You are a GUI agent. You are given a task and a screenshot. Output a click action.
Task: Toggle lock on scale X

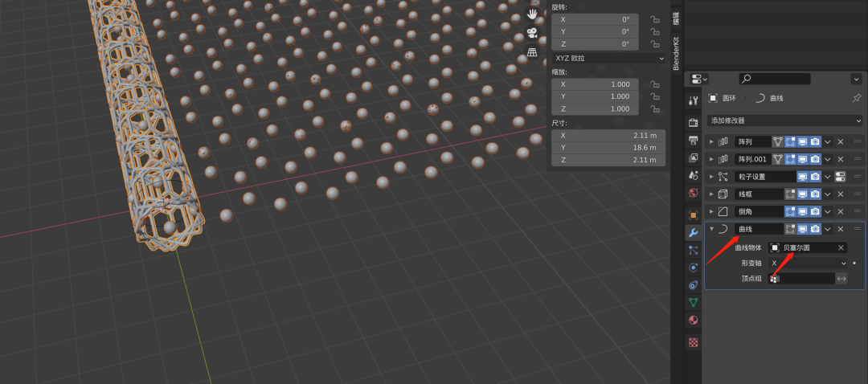tap(655, 84)
